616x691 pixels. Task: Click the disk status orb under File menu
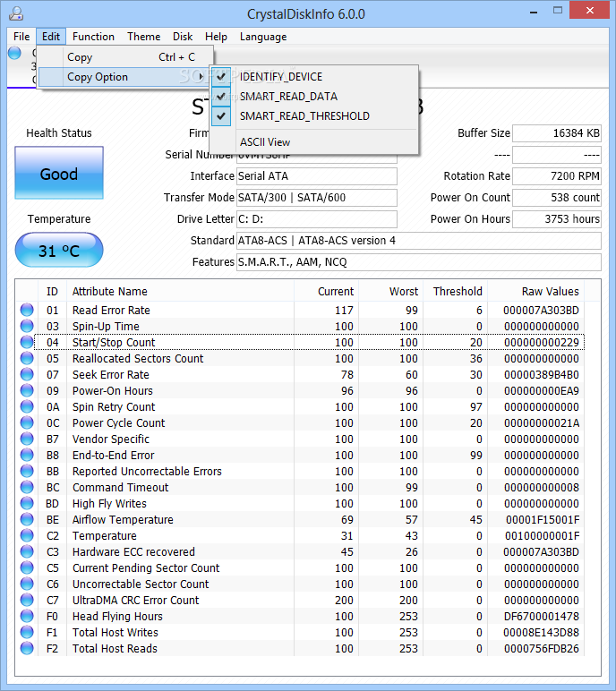14,53
